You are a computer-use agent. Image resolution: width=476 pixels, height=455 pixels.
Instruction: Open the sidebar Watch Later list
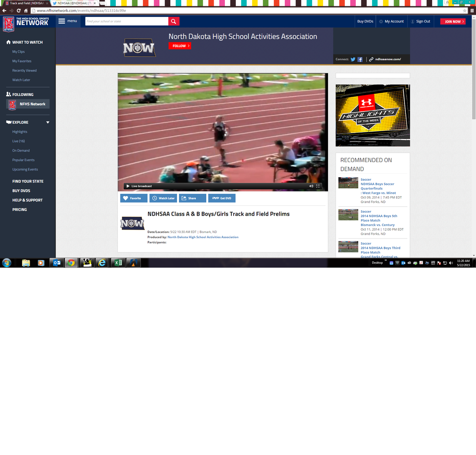click(21, 80)
